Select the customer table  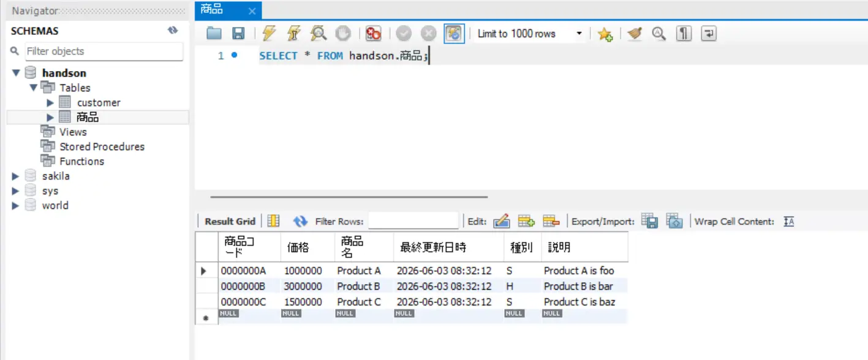99,102
